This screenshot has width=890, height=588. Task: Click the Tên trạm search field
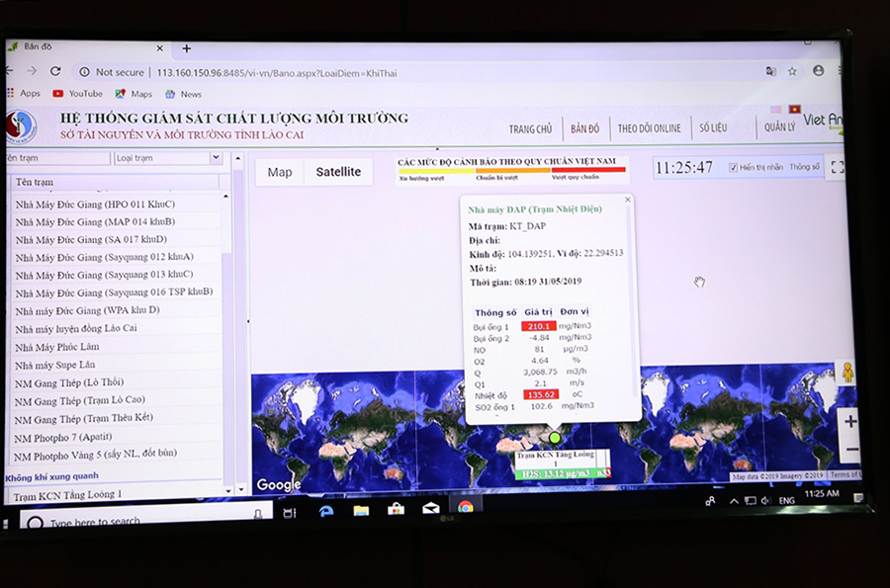[57, 158]
